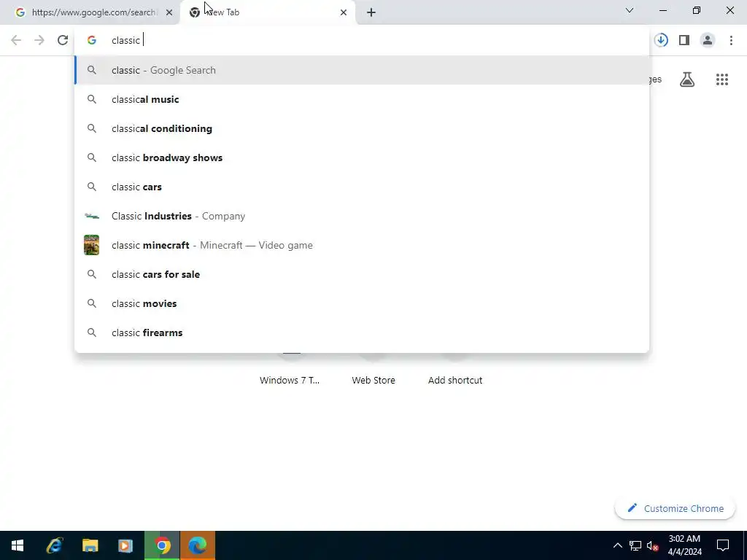Viewport: 747px width, 560px height.
Task: Select the 'classic cars' suggestion
Action: pyautogui.click(x=362, y=187)
